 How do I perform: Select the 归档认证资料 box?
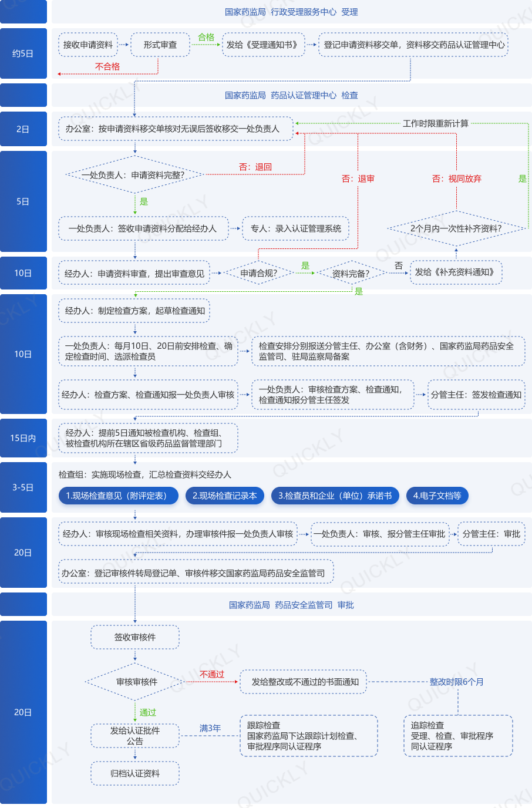click(x=135, y=773)
